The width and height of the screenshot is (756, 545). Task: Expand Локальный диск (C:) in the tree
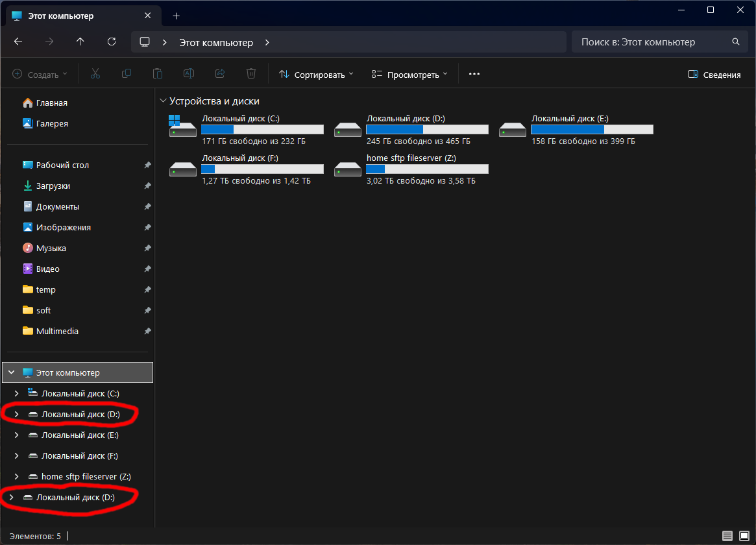[x=16, y=393]
